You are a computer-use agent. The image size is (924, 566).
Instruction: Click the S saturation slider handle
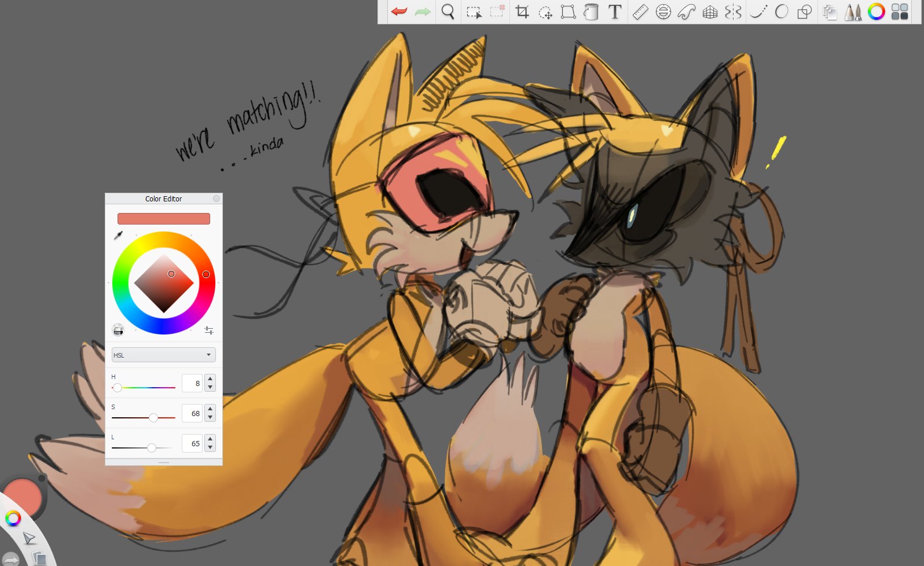pyautogui.click(x=153, y=418)
